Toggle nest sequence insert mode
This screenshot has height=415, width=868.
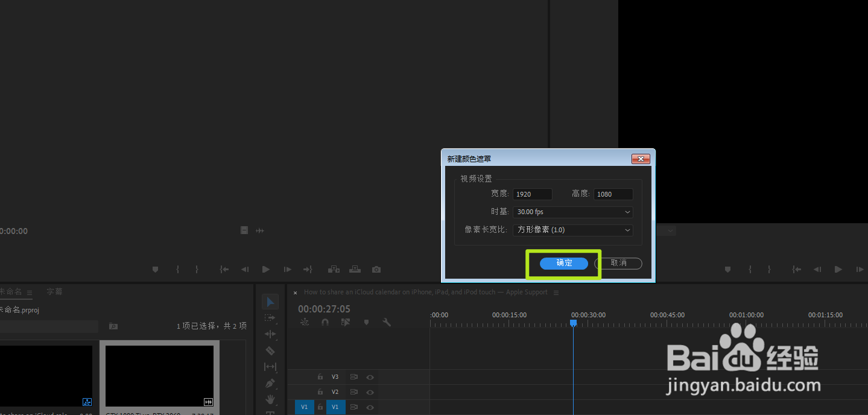pyautogui.click(x=305, y=323)
